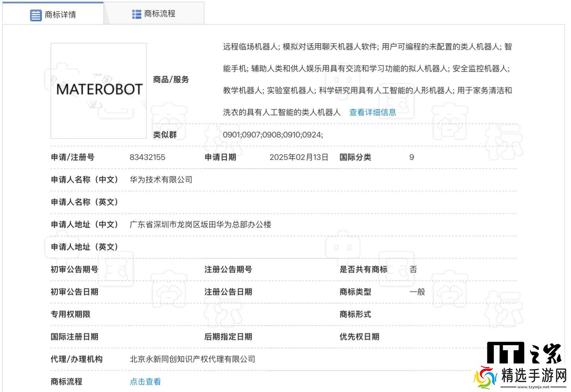571x392 pixels.
Task: Click the 商品/服务 field label
Action: [x=171, y=80]
